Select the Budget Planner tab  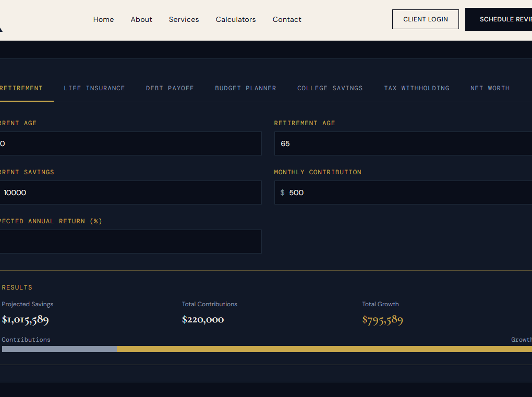tap(245, 88)
